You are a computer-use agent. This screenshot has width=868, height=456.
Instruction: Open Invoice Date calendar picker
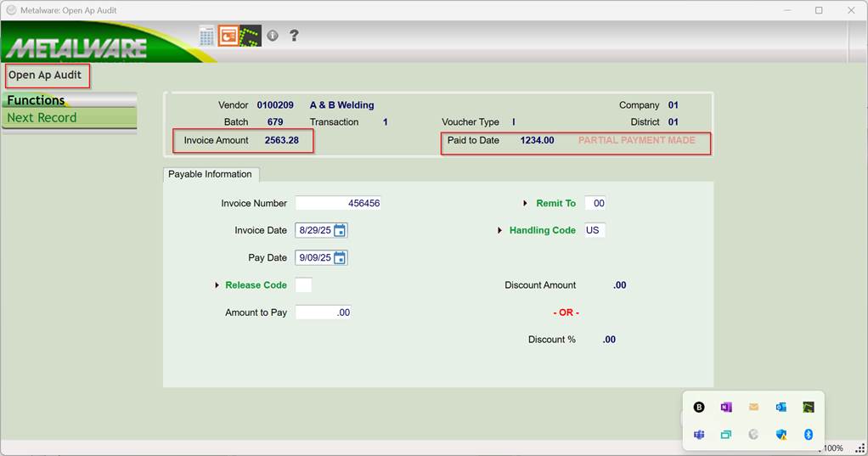coord(340,230)
